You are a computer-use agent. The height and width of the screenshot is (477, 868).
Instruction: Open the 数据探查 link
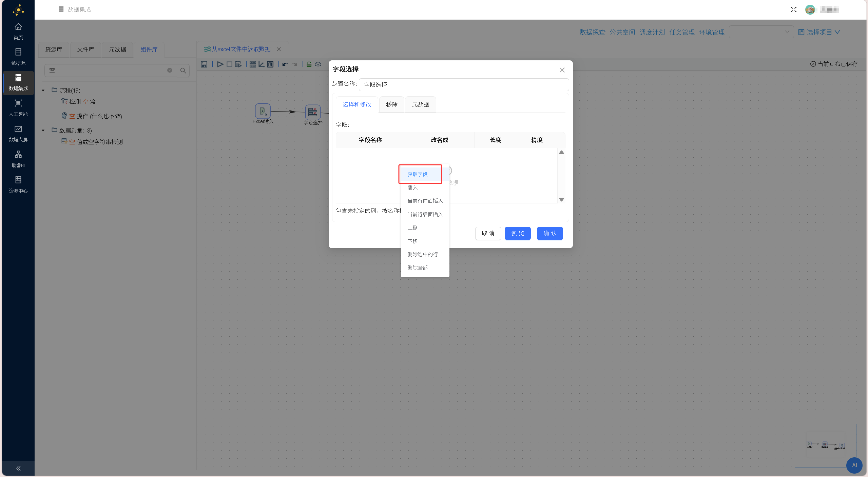point(592,32)
